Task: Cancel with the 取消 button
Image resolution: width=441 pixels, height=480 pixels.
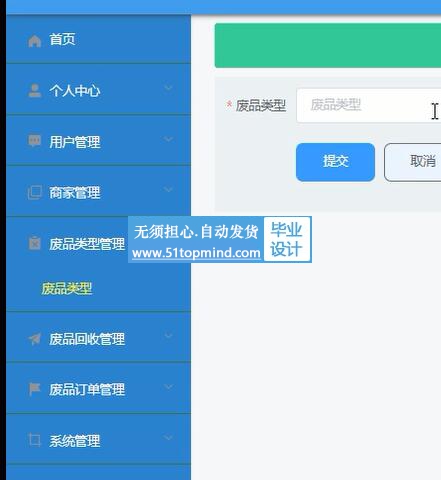Action: 413,162
